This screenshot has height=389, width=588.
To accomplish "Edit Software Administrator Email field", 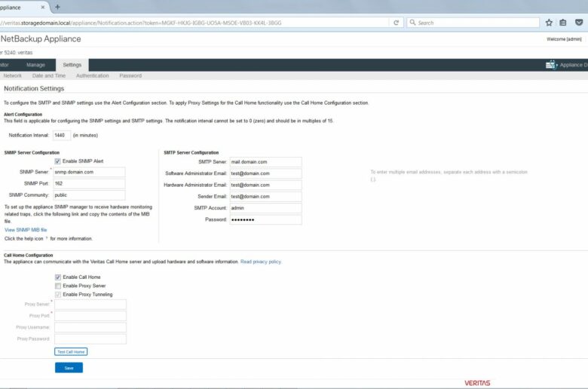I will point(265,173).
